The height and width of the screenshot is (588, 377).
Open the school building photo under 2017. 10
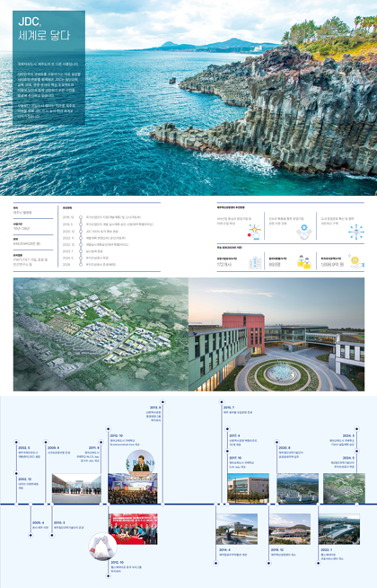coord(248,488)
